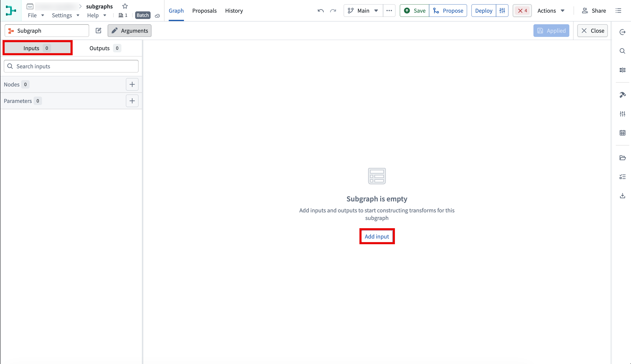Focus the Search inputs field
This screenshot has width=631, height=364.
(x=71, y=66)
